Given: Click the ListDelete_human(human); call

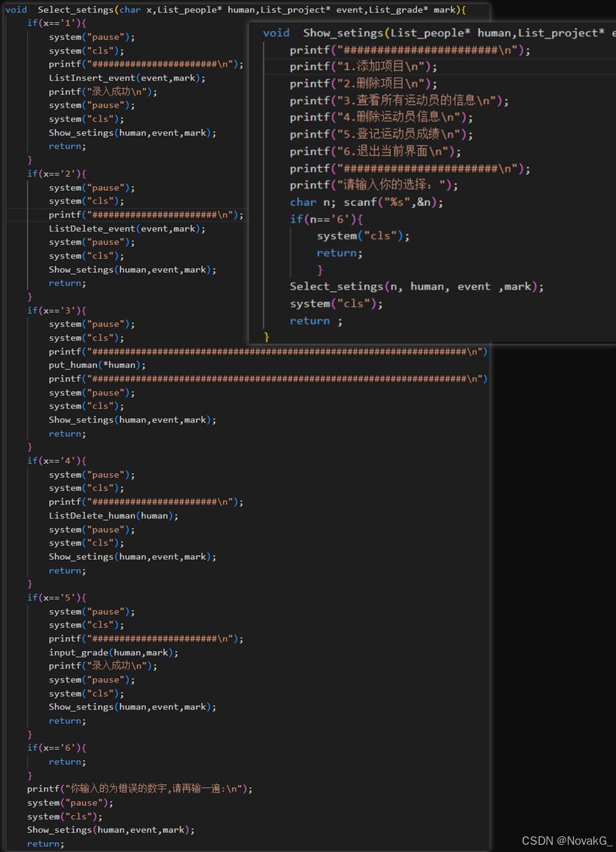Looking at the screenshot, I should [113, 516].
